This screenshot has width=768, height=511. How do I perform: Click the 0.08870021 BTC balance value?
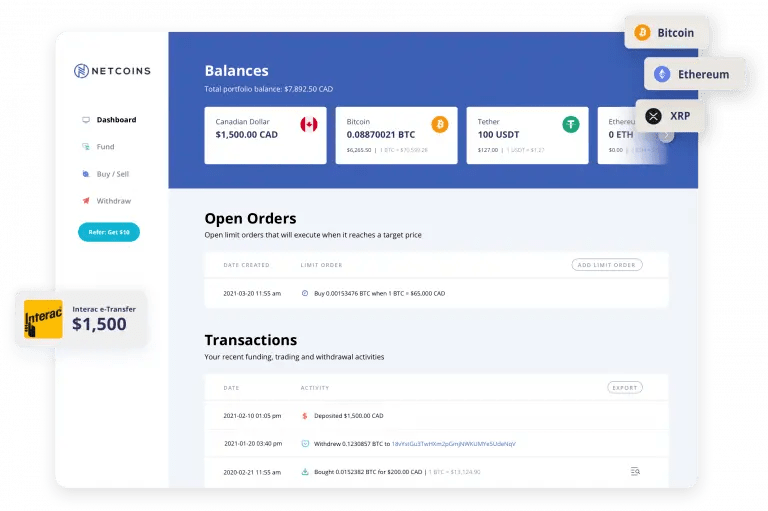click(x=381, y=135)
